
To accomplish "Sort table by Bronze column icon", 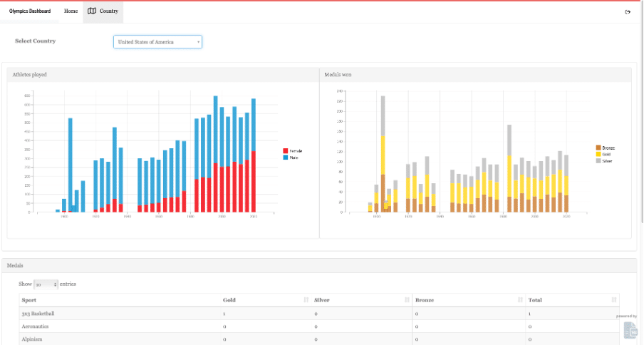I will 520,300.
